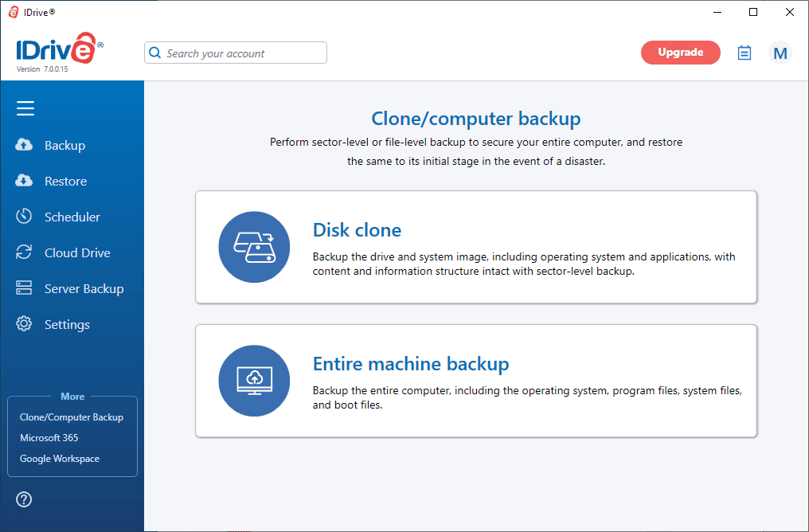Click the search magnifier icon
Viewport: 809px width, 532px height.
[154, 53]
